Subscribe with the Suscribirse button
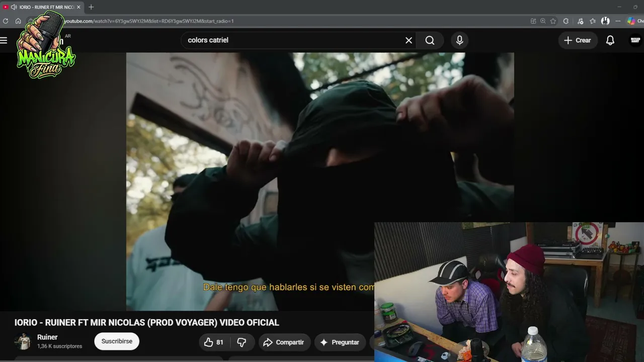The width and height of the screenshot is (644, 362). pos(117,341)
